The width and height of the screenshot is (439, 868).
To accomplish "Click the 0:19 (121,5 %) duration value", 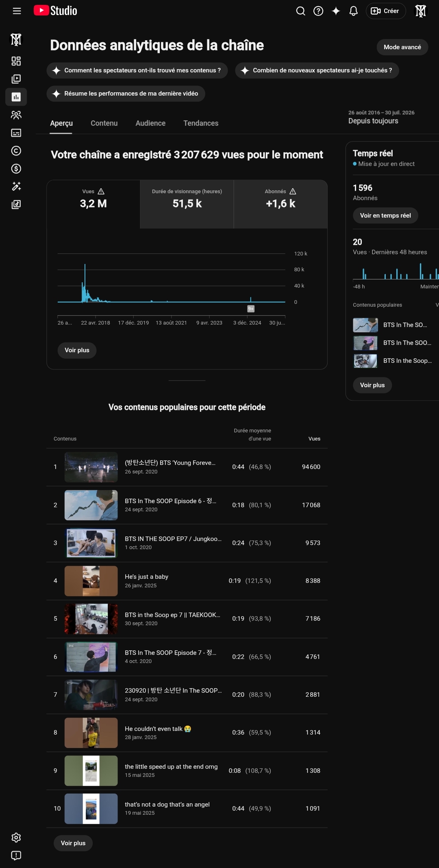I will pos(250,581).
